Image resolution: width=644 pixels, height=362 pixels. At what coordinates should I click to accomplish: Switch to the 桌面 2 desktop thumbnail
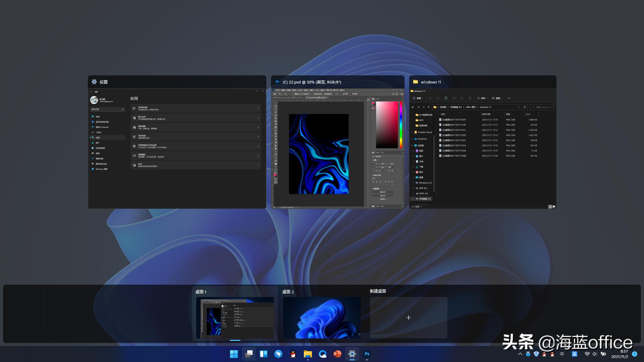(321, 317)
